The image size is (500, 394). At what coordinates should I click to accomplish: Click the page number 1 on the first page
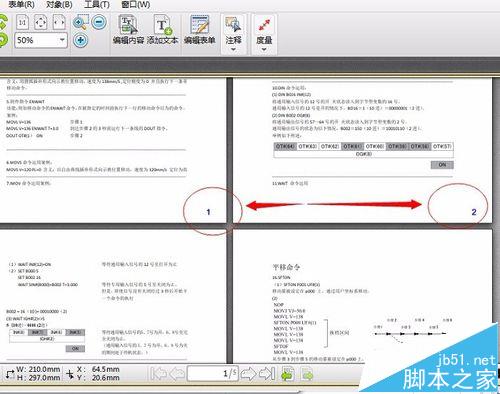[x=208, y=212]
